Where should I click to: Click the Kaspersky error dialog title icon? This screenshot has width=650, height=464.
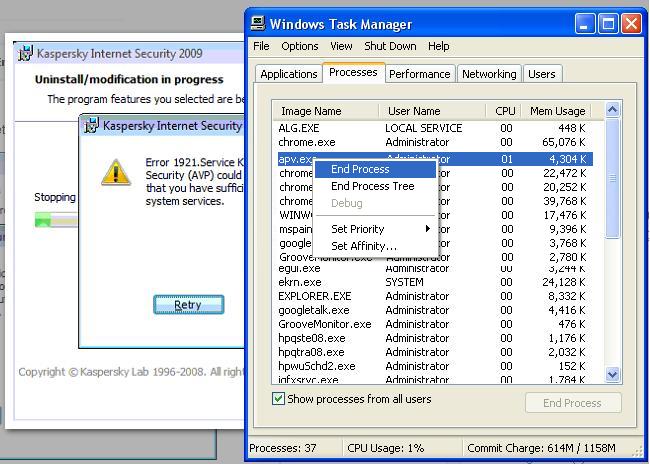[x=92, y=126]
